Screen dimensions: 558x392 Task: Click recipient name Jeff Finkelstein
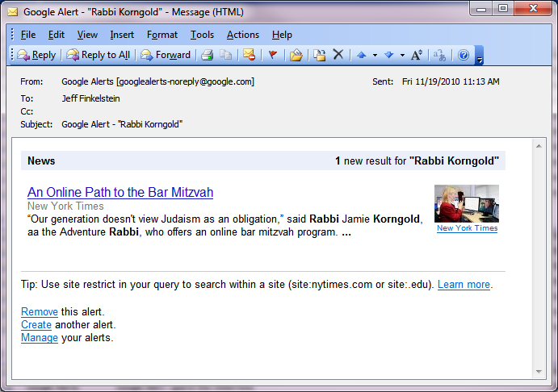[x=90, y=98]
